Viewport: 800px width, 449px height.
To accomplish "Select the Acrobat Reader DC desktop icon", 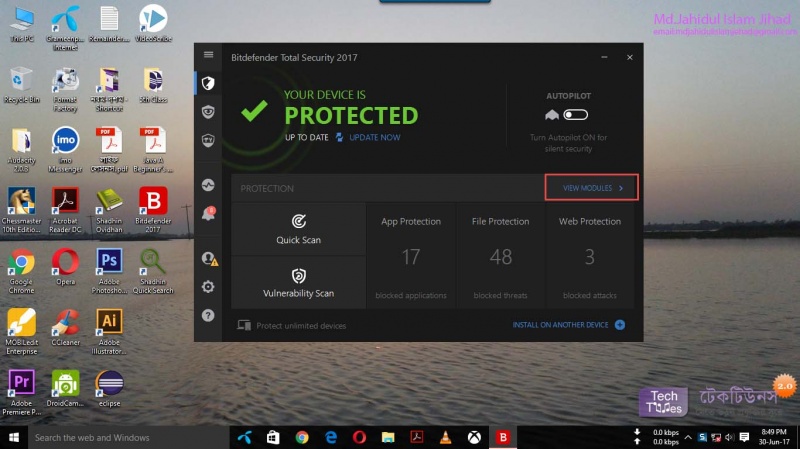I will click(65, 210).
